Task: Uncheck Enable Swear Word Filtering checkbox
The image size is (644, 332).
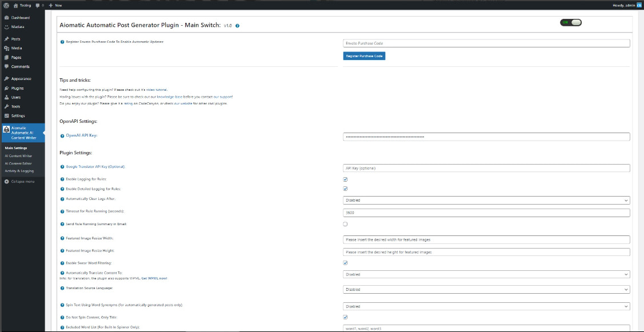Action: click(x=345, y=263)
